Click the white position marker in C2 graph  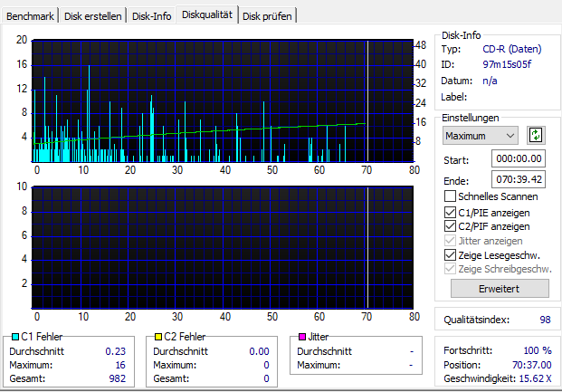(x=367, y=247)
